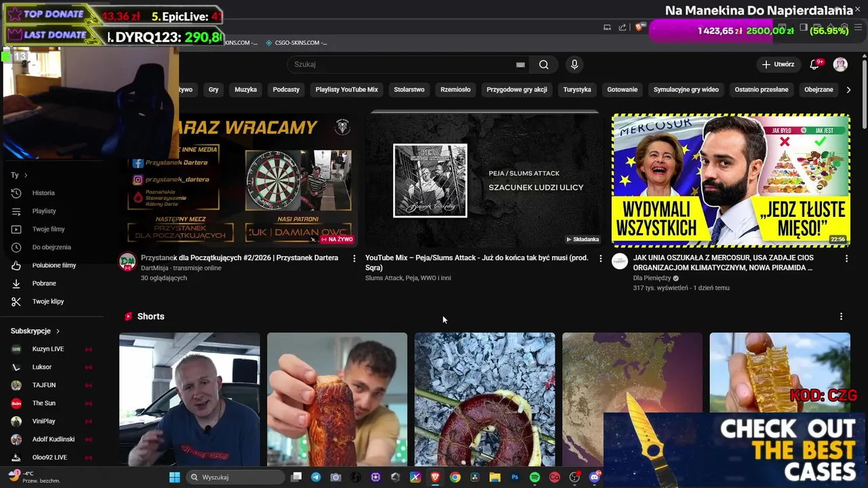This screenshot has height=488, width=868.
Task: Open Windows Start menu
Action: pyautogui.click(x=174, y=477)
